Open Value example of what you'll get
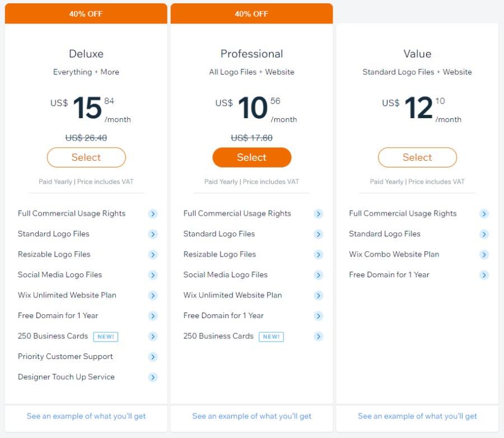 tap(417, 416)
